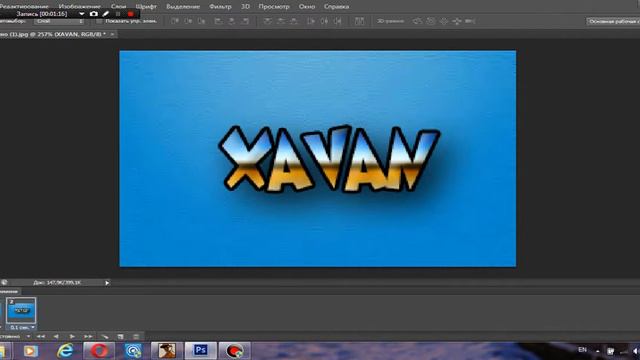Show hidden system tray icons
This screenshot has height=360, width=640.
click(598, 351)
